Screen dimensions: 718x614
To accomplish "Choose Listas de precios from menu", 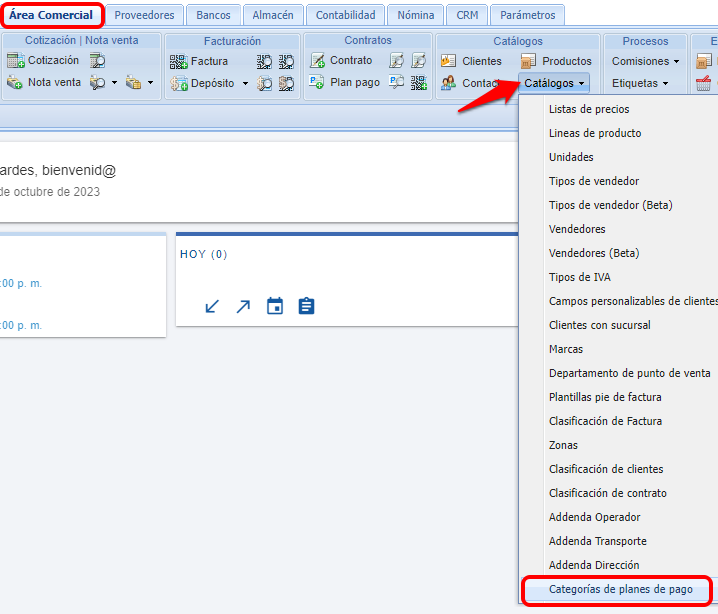I will [x=589, y=109].
